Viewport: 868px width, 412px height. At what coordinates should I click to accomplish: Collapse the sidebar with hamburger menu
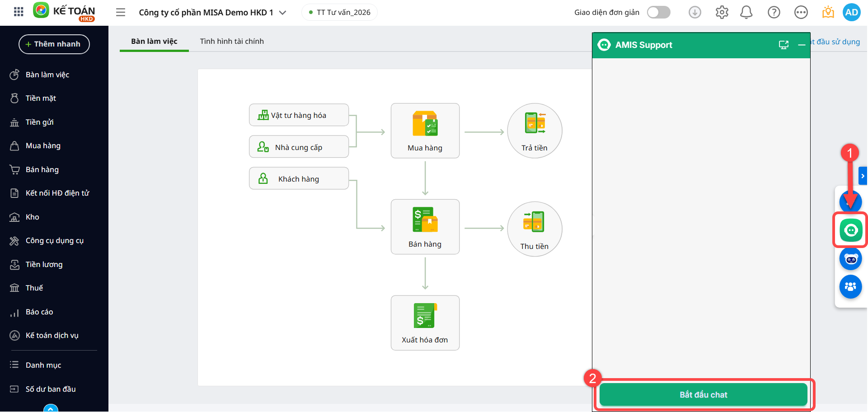point(121,12)
